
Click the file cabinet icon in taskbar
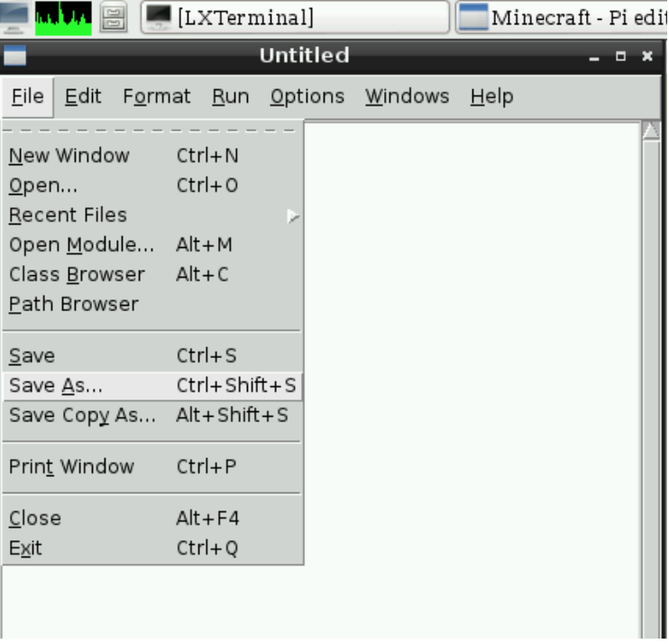coord(114,18)
